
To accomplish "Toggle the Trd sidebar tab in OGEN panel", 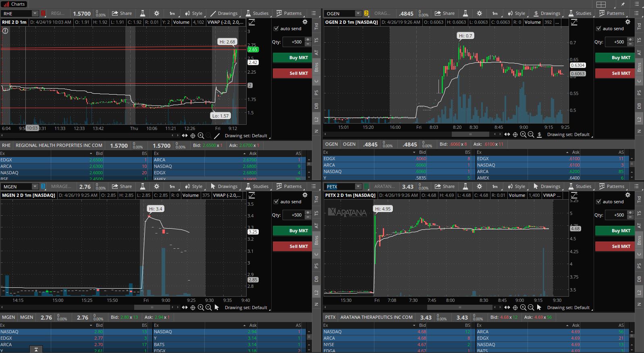I will (x=639, y=26).
